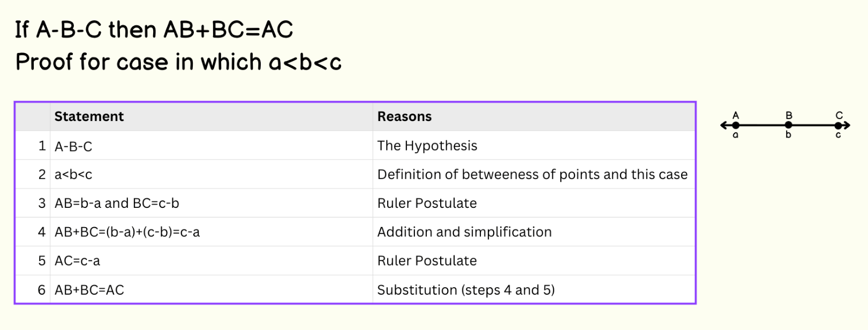
Task: Click point A on the number line
Action: pyautogui.click(x=736, y=125)
